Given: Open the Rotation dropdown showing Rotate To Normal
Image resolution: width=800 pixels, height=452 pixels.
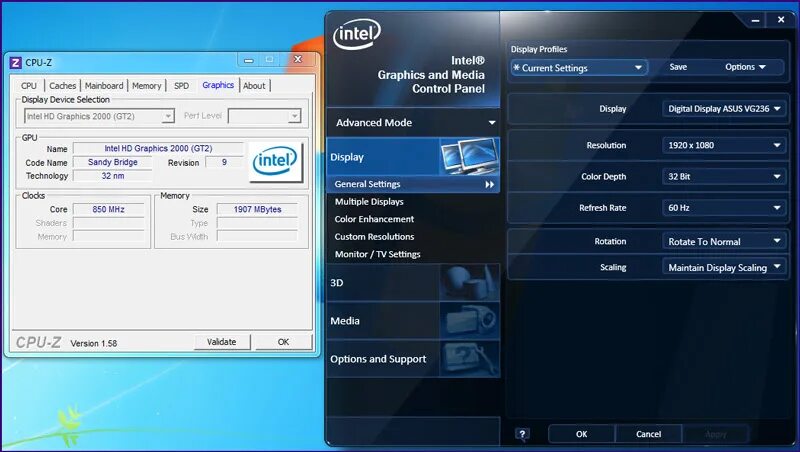Looking at the screenshot, I should [x=723, y=242].
